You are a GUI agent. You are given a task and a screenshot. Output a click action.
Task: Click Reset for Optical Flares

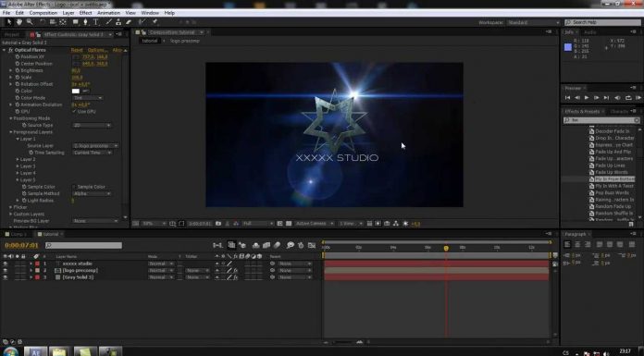[77, 50]
